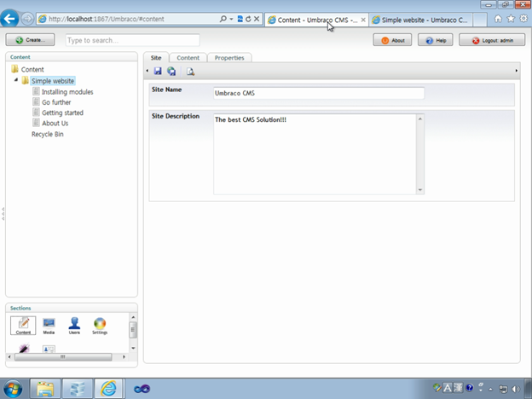The image size is (532, 399).
Task: Open the Recycle Bin node
Action: 48,134
